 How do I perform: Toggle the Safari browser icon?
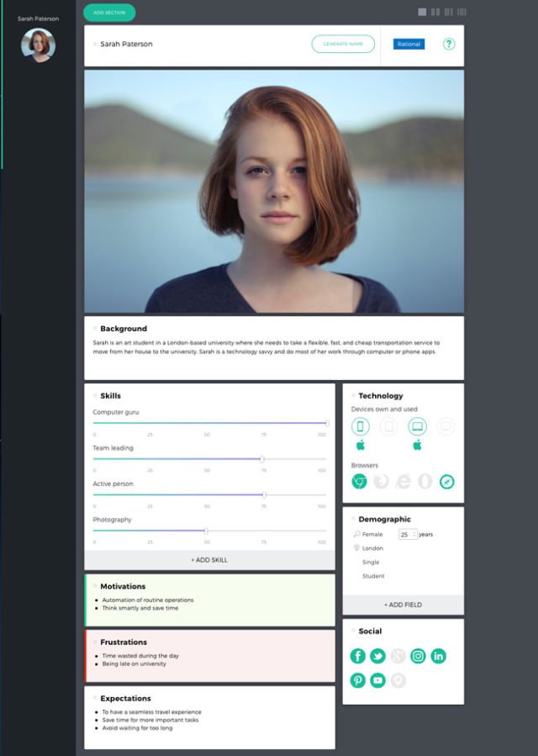click(x=447, y=481)
